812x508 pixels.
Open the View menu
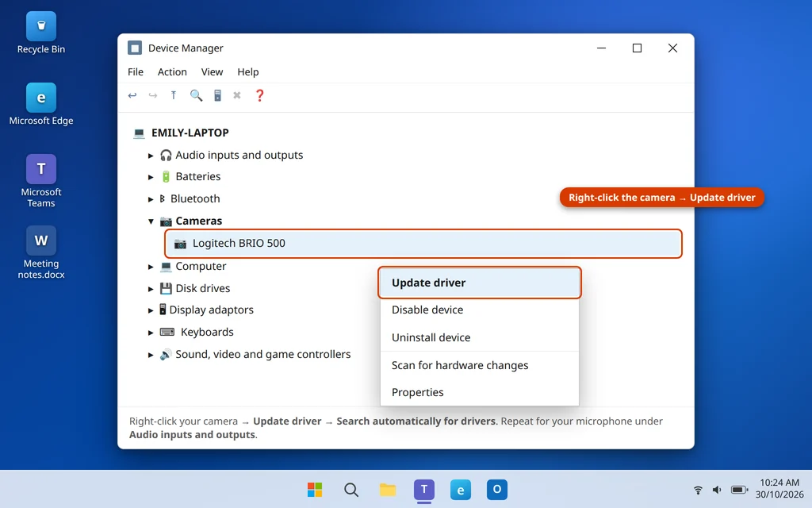[212, 72]
